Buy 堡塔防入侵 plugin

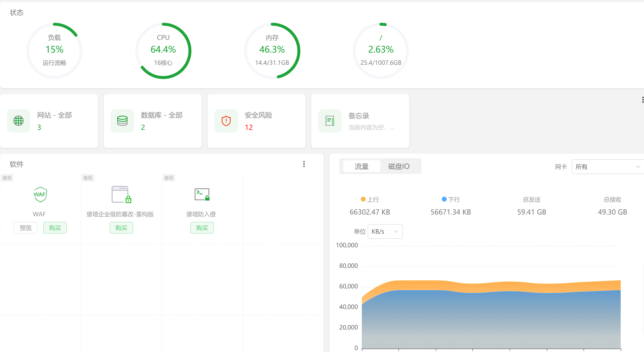202,228
